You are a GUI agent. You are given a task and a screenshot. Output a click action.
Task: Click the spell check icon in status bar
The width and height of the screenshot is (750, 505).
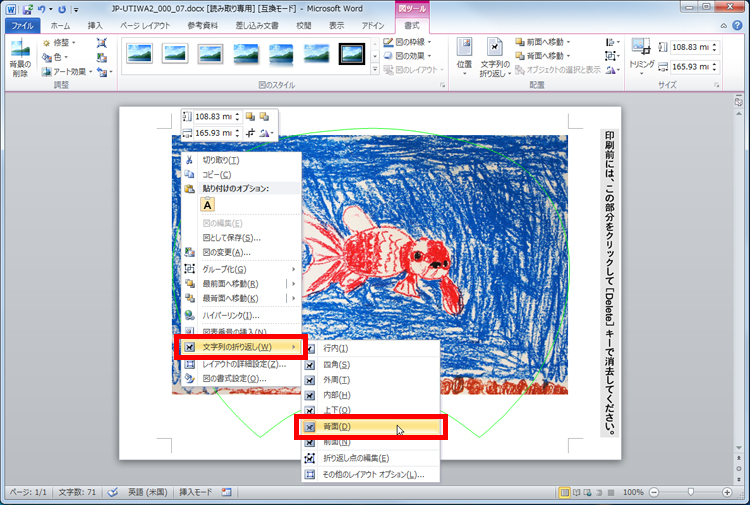click(113, 492)
